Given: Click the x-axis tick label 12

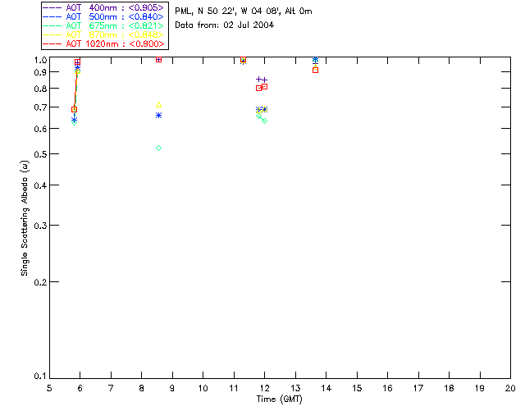Looking at the screenshot, I should [264, 388].
